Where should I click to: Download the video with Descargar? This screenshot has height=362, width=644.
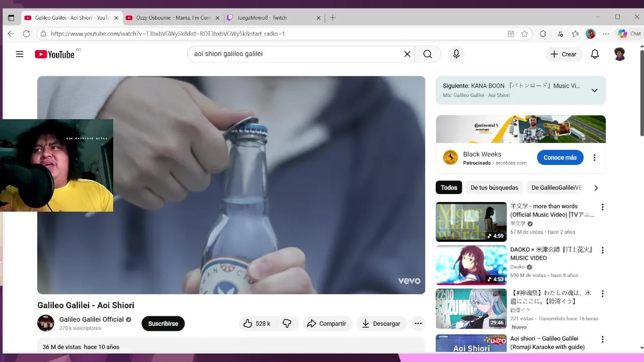(x=381, y=324)
